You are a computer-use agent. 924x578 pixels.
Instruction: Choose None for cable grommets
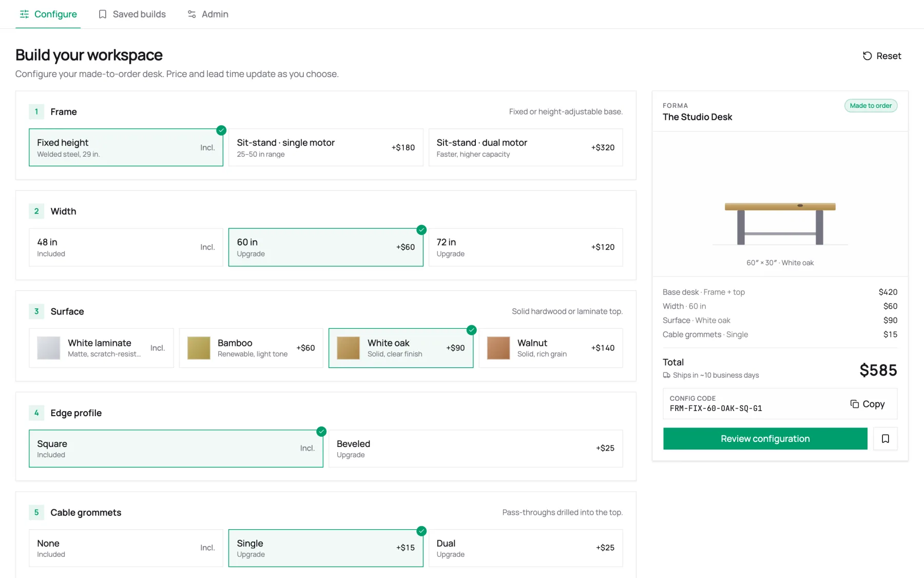coord(126,548)
